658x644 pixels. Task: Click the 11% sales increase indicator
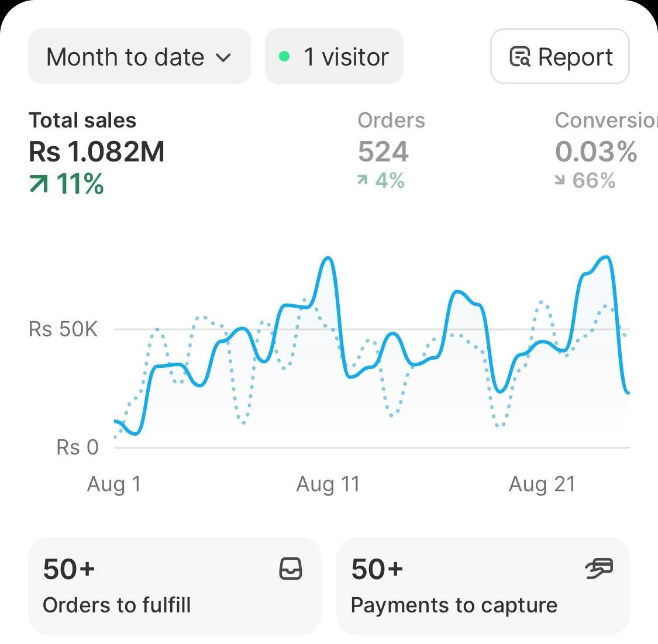coord(66,184)
